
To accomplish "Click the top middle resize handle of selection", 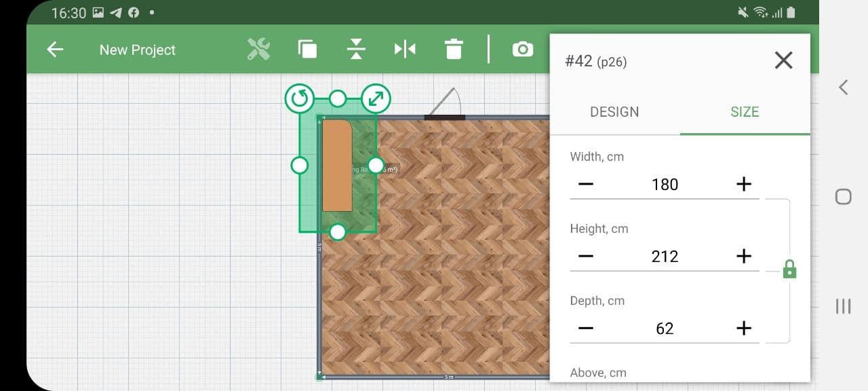I will pyautogui.click(x=338, y=99).
